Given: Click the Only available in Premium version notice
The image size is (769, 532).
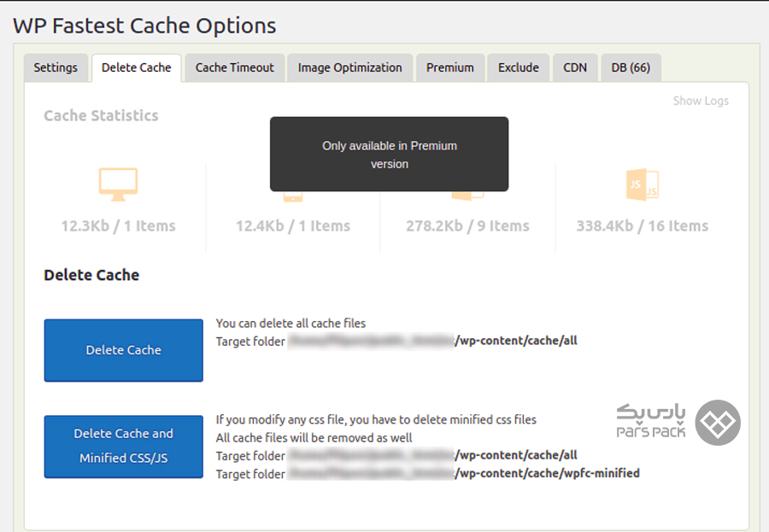Looking at the screenshot, I should pyautogui.click(x=390, y=155).
